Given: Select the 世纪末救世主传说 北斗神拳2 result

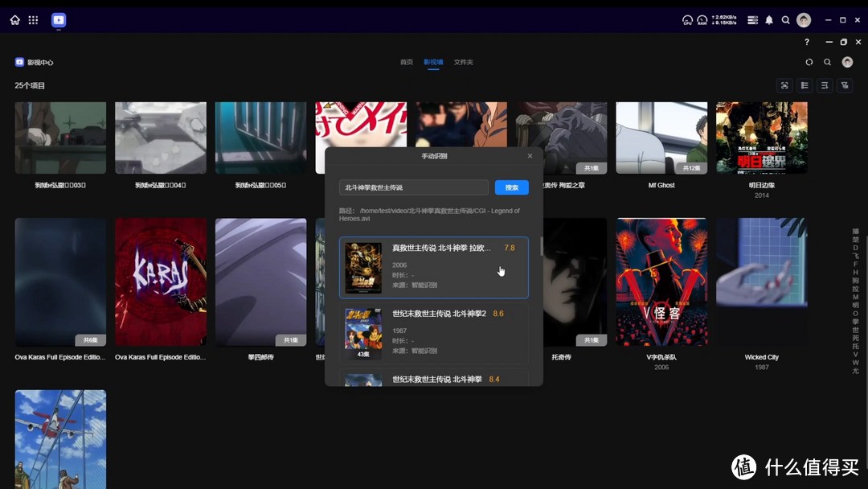Looking at the screenshot, I should (x=433, y=333).
